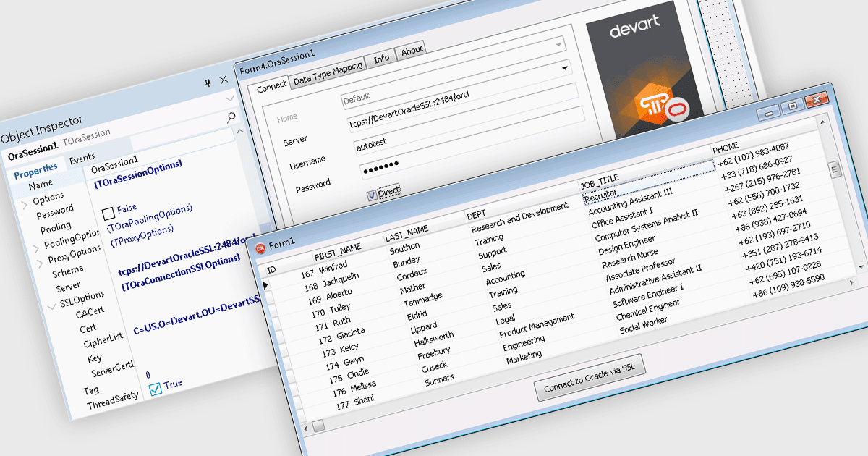The height and width of the screenshot is (456, 868).
Task: Click the Product Management department cell
Action: (x=537, y=326)
